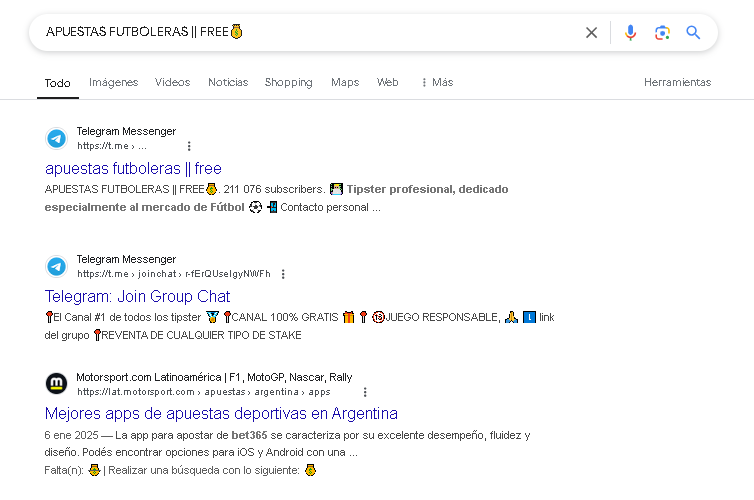Open options menu for joinchat result
Image resolution: width=754 pixels, height=500 pixels.
click(283, 274)
